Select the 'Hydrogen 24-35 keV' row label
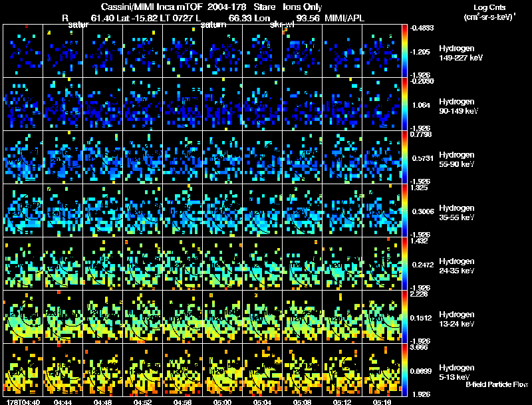The image size is (532, 405). point(457,266)
